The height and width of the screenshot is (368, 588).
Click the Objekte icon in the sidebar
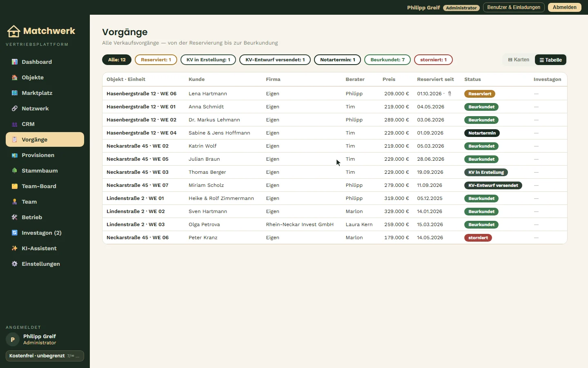15,77
